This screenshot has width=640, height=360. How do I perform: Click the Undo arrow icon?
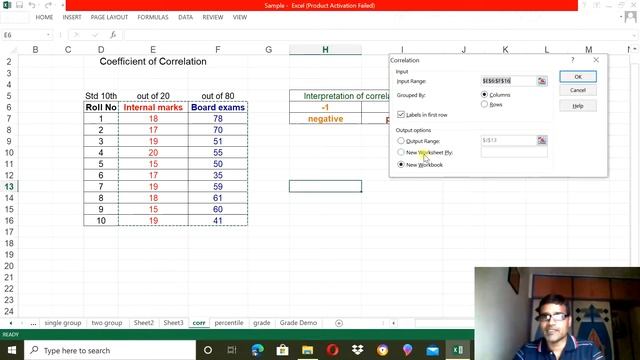click(32, 5)
